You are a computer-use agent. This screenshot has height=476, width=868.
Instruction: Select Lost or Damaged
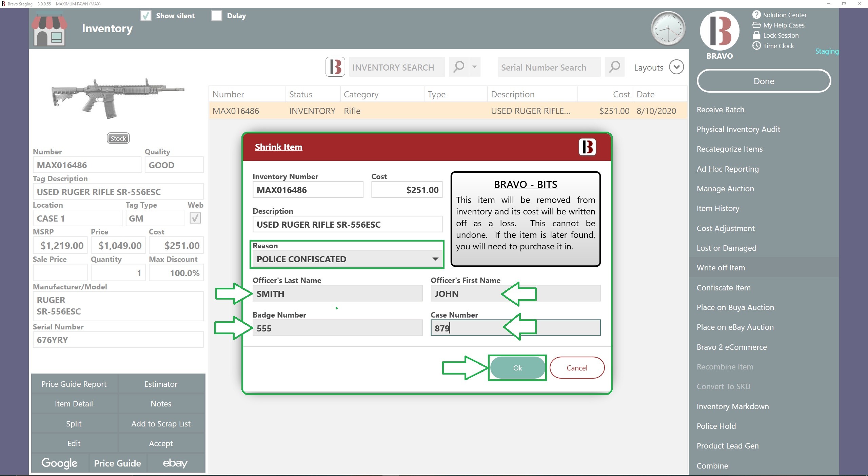click(x=727, y=248)
